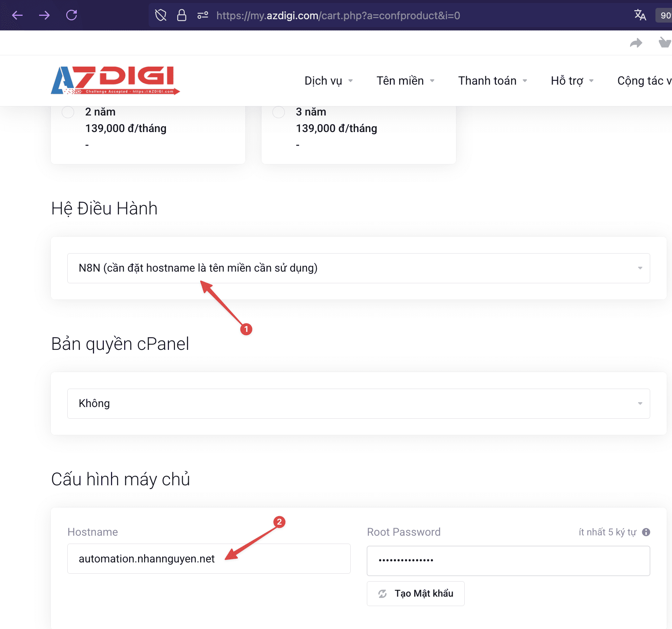Reload the page with refresh icon
Viewport: 672px width, 629px height.
coord(71,15)
